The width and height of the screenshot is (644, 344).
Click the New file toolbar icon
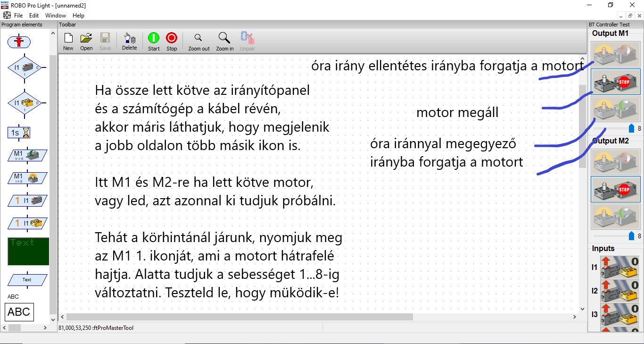(x=68, y=42)
